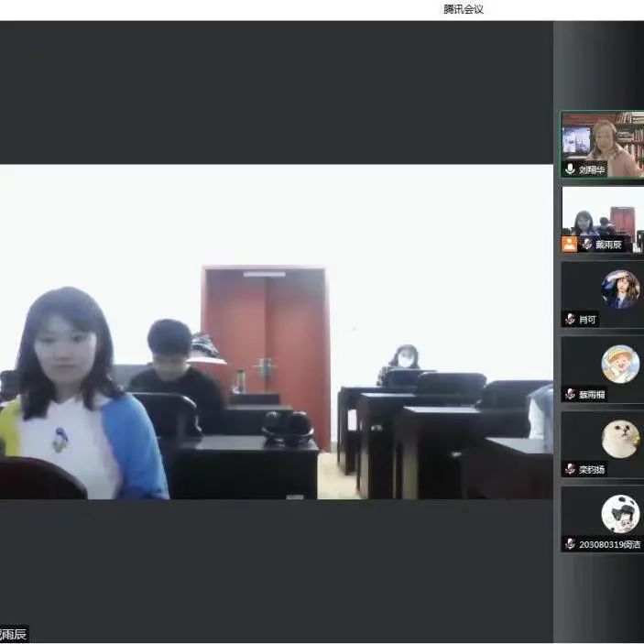Click the muted microphone icon beside 戴雨辰
The width and height of the screenshot is (644, 644).
(586, 245)
